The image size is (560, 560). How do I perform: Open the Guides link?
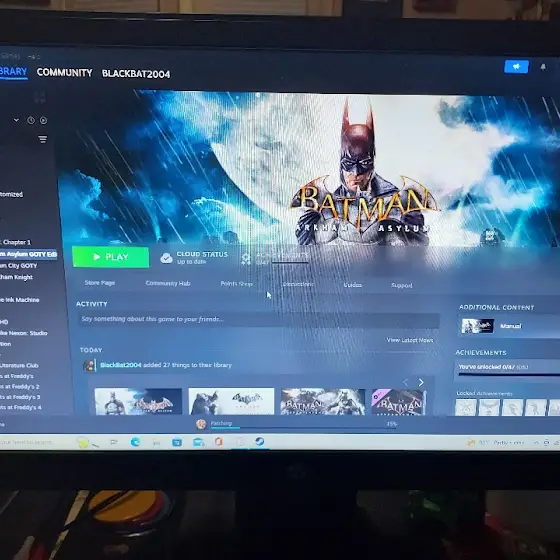click(353, 285)
